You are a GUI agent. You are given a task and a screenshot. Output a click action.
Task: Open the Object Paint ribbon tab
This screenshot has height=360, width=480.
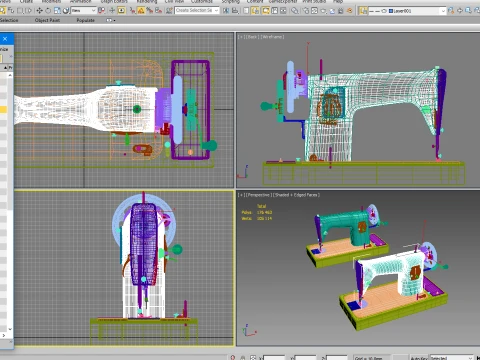(x=47, y=20)
